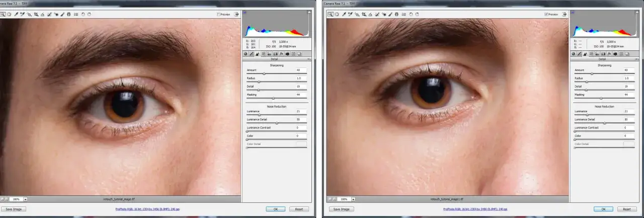Click Amount value field in left window
Image resolution: width=644 pixels, height=218 pixels.
click(x=301, y=70)
